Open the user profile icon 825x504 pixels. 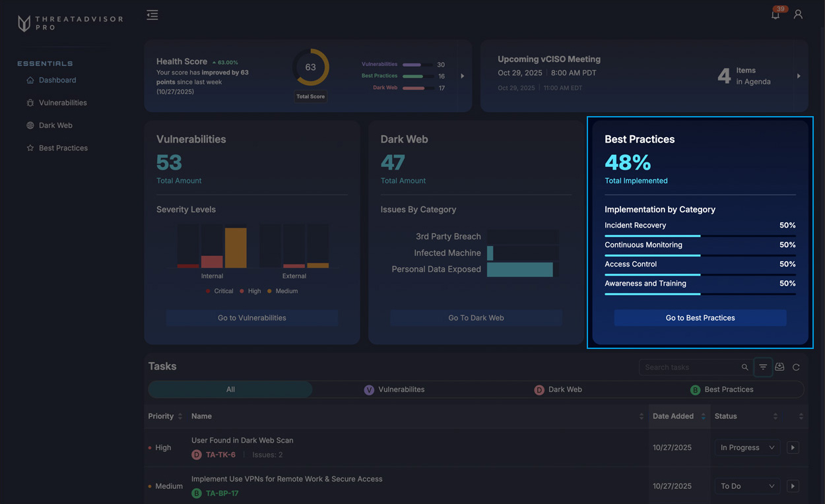click(798, 15)
